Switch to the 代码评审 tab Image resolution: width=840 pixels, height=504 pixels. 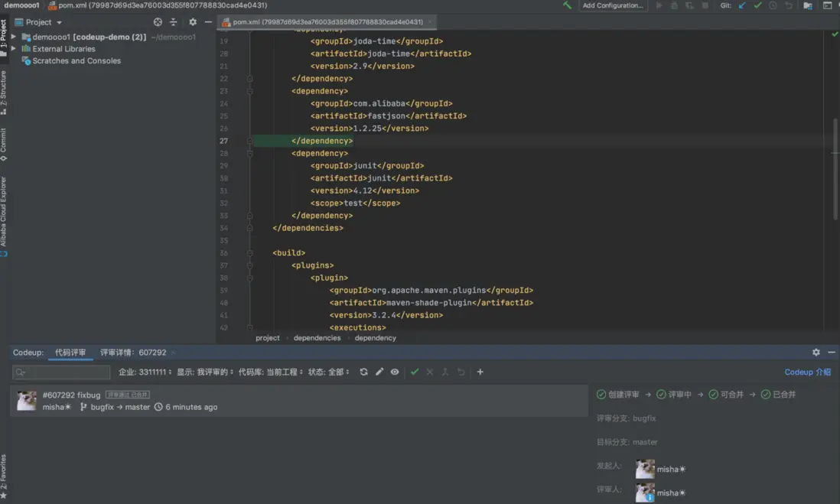[70, 353]
